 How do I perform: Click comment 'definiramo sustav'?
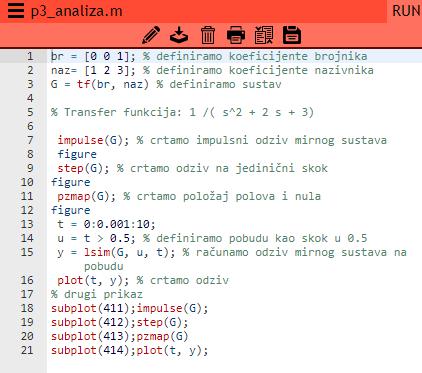point(225,84)
